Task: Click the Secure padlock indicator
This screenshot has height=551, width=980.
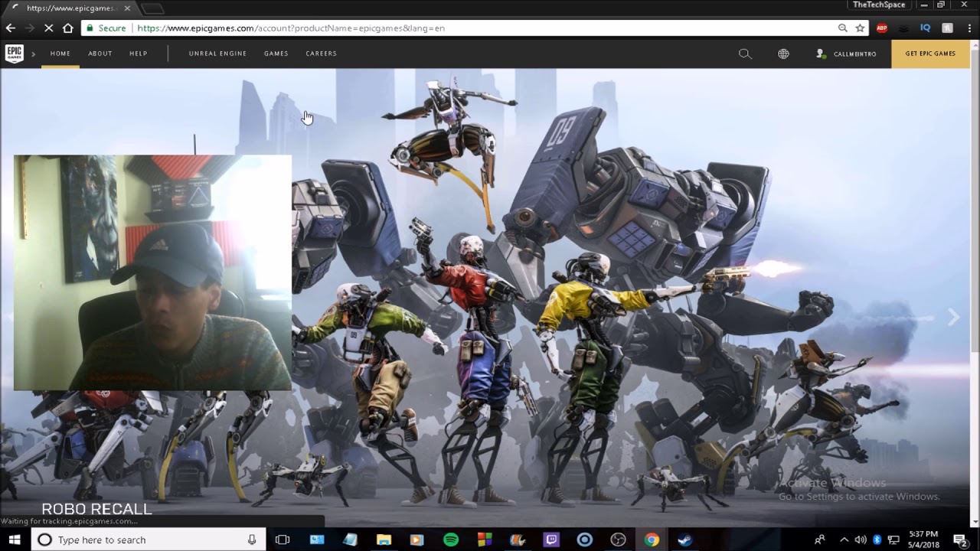Action: [x=106, y=28]
